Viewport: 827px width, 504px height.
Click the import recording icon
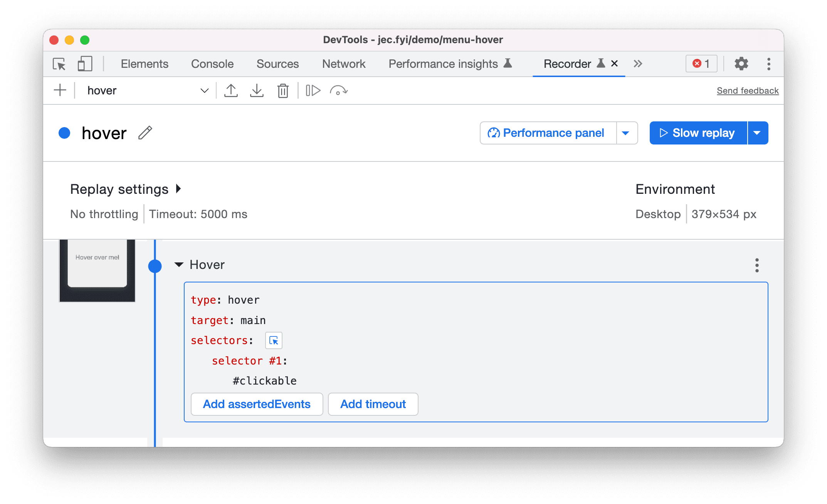(257, 90)
